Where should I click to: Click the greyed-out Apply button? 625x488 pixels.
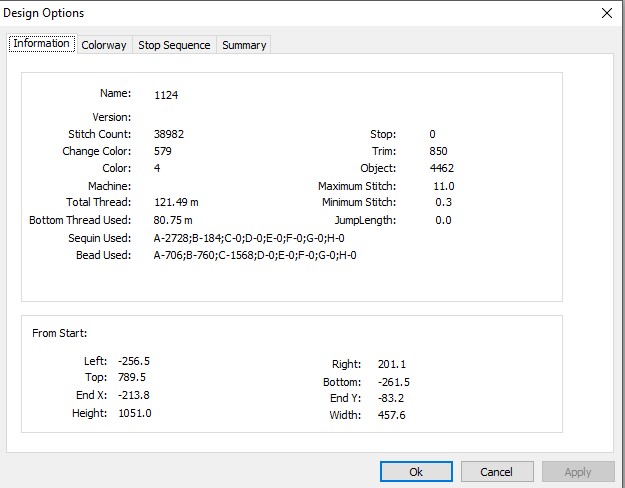(x=578, y=472)
